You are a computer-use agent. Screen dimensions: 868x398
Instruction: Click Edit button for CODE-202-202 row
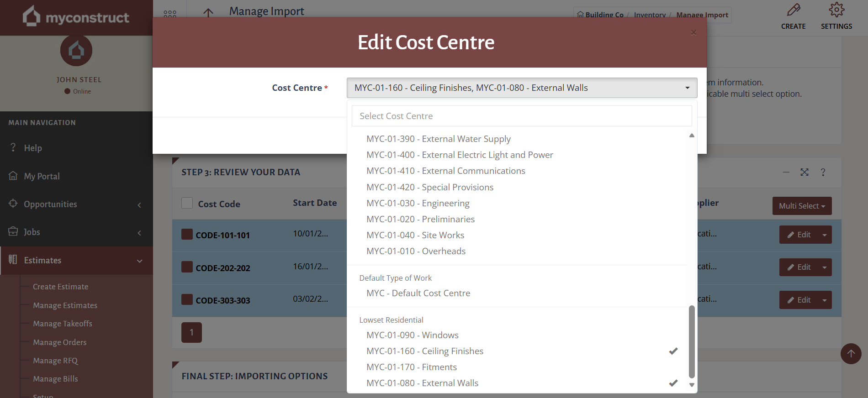pos(799,267)
